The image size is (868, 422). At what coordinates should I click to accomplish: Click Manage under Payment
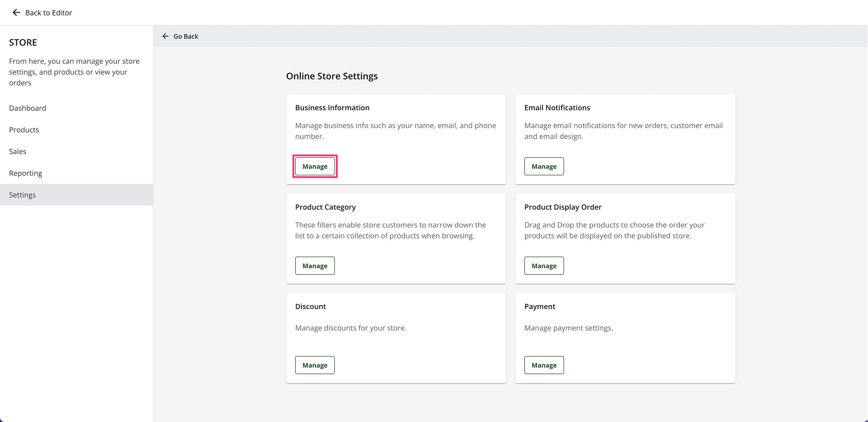pos(544,365)
